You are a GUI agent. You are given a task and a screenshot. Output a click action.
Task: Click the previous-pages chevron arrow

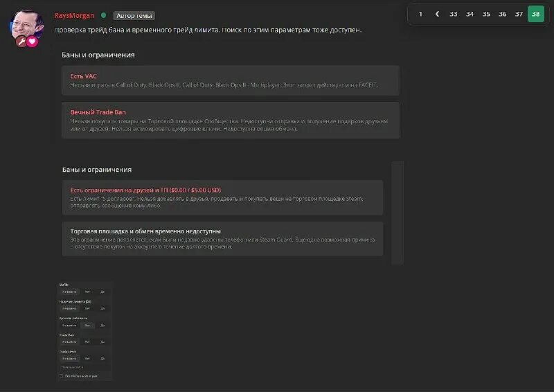[437, 14]
